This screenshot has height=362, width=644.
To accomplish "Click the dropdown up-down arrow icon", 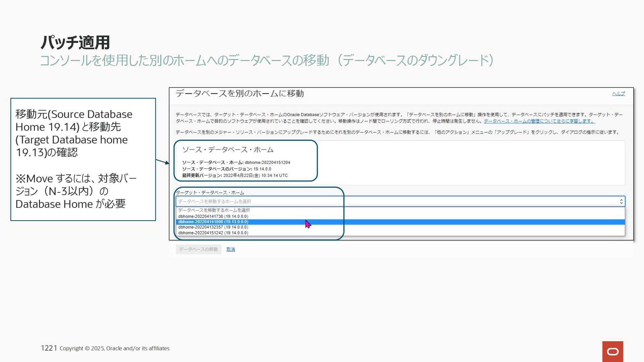I will [621, 201].
